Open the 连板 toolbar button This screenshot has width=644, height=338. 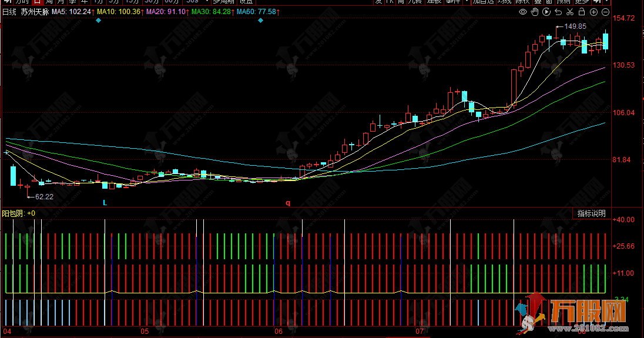click(x=434, y=2)
